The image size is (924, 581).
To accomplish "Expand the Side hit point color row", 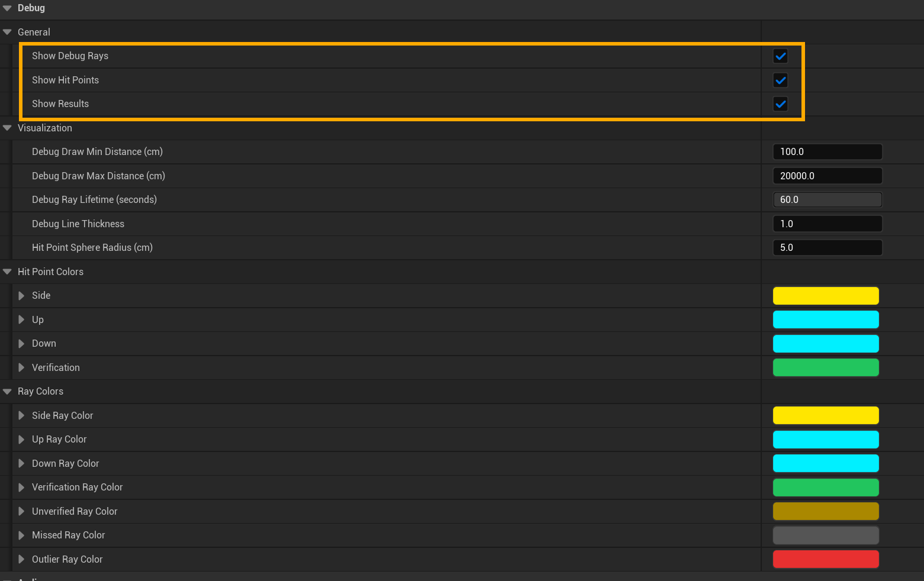I will tap(21, 296).
